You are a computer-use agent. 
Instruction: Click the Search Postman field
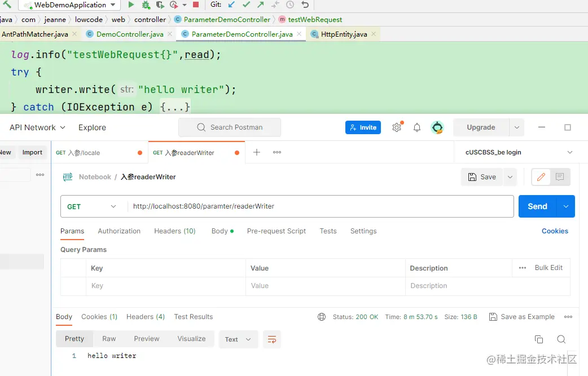[230, 127]
